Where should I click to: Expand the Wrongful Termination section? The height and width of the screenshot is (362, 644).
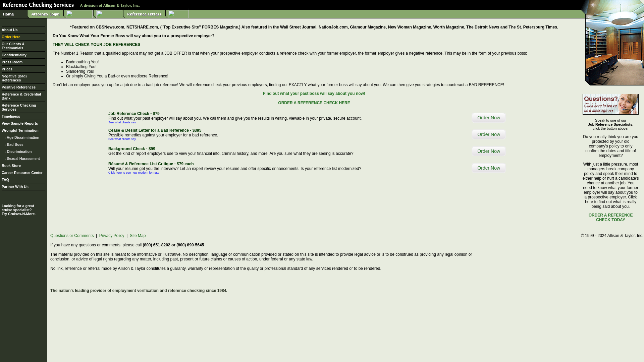pos(20,130)
